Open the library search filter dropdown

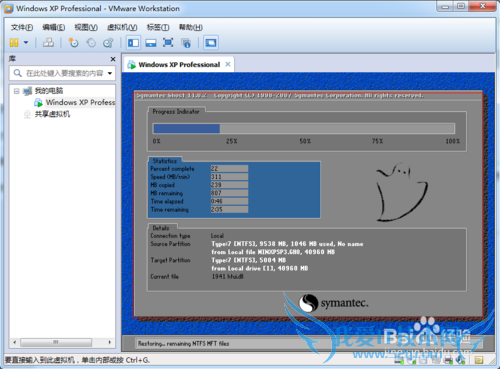(x=110, y=73)
